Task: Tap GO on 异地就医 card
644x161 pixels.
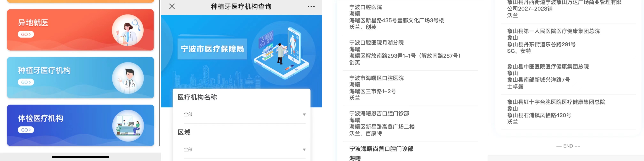Action: pos(26,34)
